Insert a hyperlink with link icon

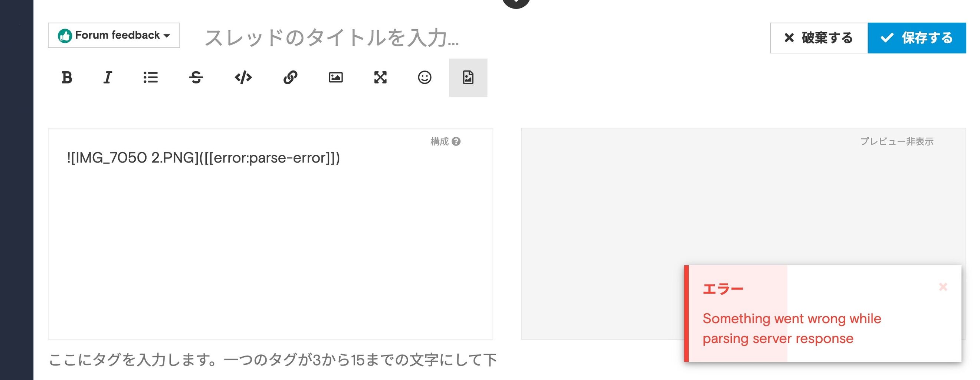[x=290, y=78]
